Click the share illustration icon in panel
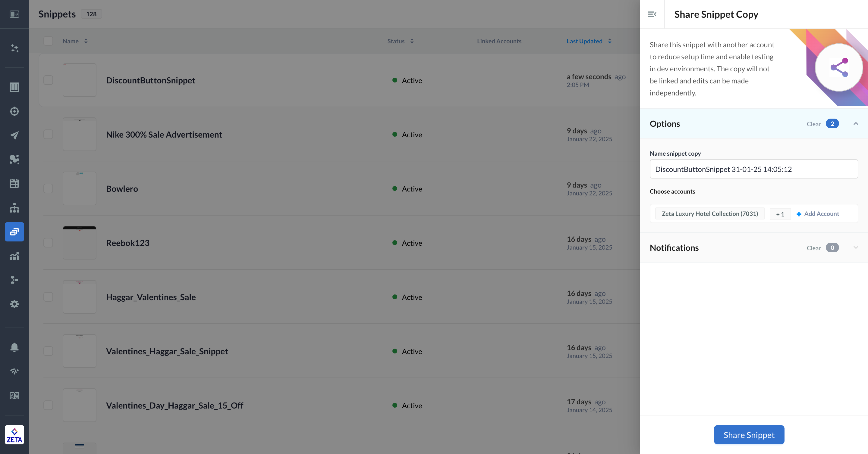This screenshot has height=454, width=868. [839, 67]
